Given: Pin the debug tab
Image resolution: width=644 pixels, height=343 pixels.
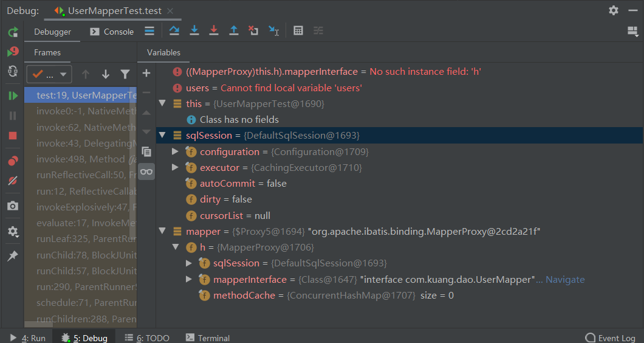Looking at the screenshot, I should (x=13, y=255).
